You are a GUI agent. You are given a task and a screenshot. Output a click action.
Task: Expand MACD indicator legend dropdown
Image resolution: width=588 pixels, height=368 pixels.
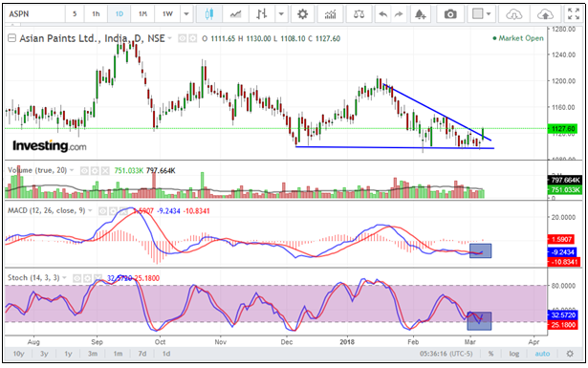90,211
